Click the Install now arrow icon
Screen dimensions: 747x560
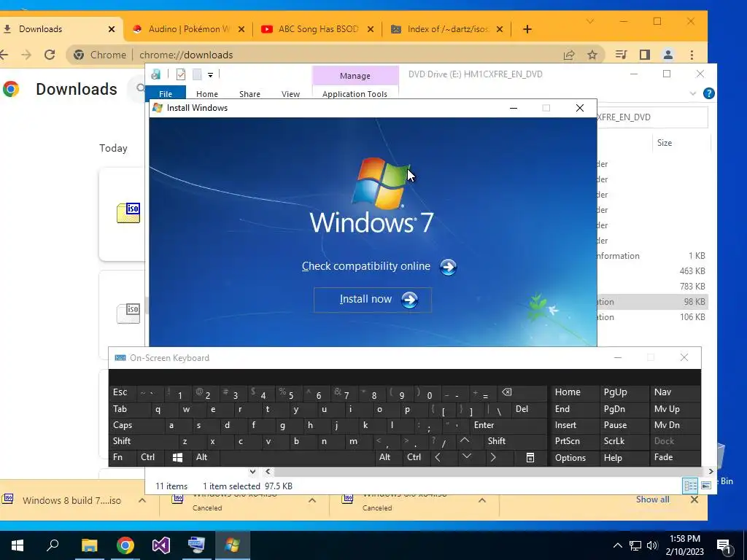(410, 300)
